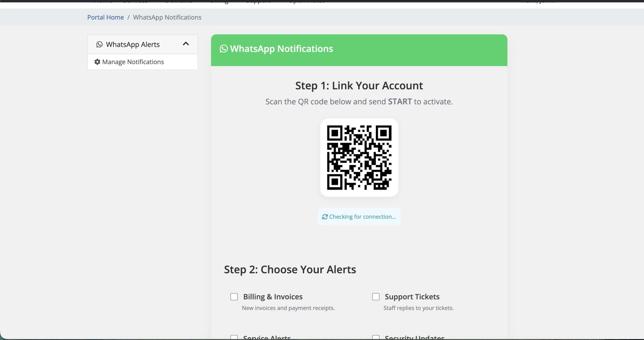Click the WhatsApp Notifications header title
644x340 pixels.
(x=281, y=49)
